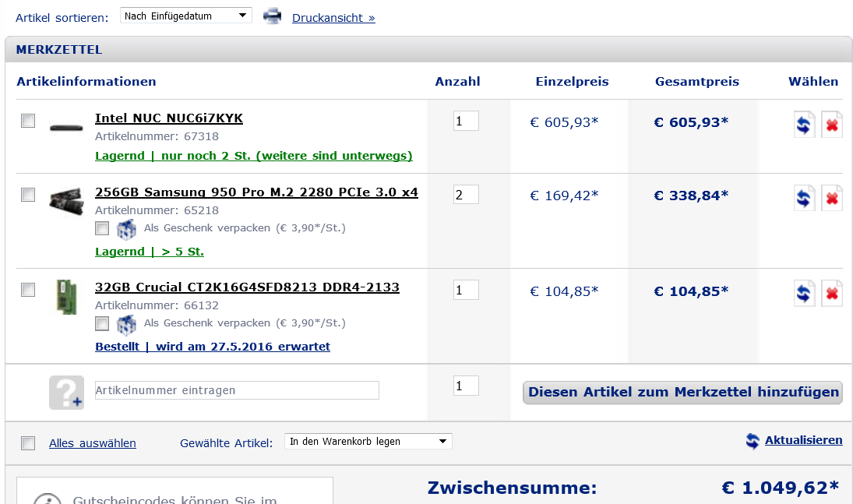This screenshot has width=853, height=504.
Task: Click Artikelnummer: 67318 text
Action: [157, 136]
